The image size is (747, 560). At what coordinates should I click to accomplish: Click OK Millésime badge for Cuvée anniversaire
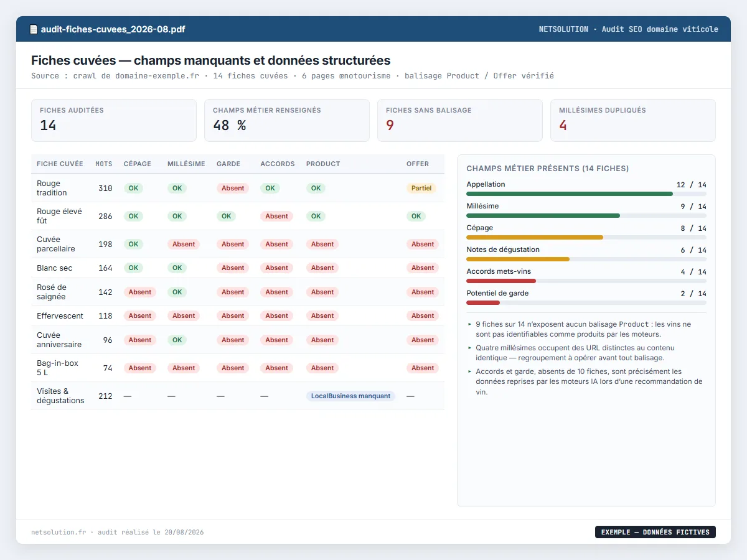pos(177,340)
